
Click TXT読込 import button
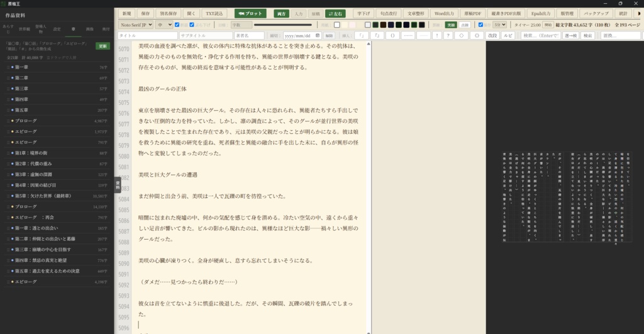(214, 14)
